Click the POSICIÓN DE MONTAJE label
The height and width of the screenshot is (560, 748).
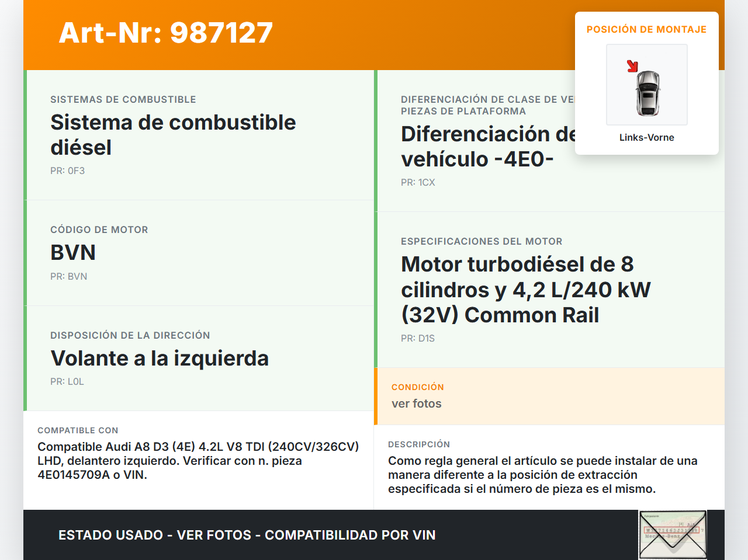pos(647,29)
